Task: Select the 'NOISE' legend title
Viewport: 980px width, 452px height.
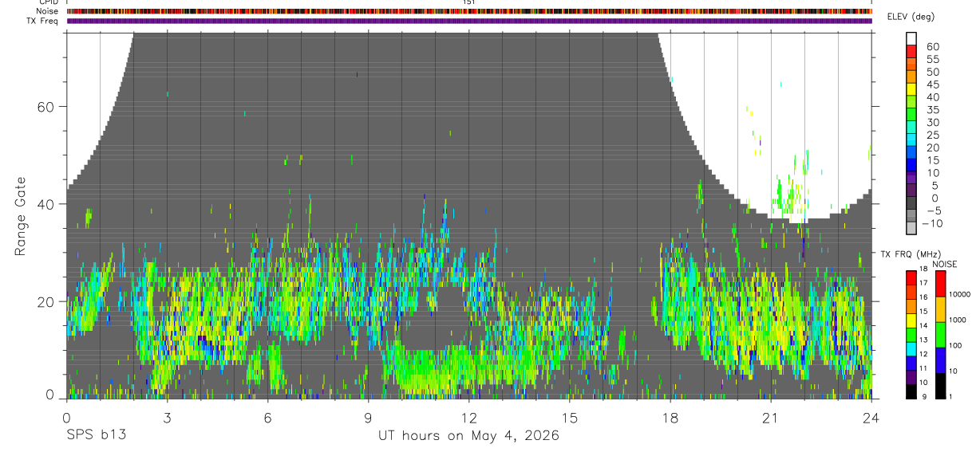Action: [x=944, y=264]
